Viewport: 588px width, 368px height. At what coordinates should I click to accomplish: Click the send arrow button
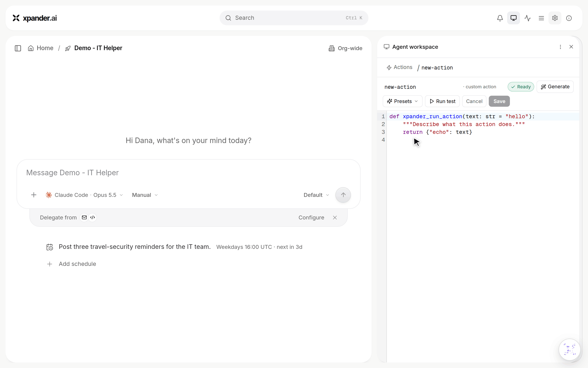[x=343, y=195]
